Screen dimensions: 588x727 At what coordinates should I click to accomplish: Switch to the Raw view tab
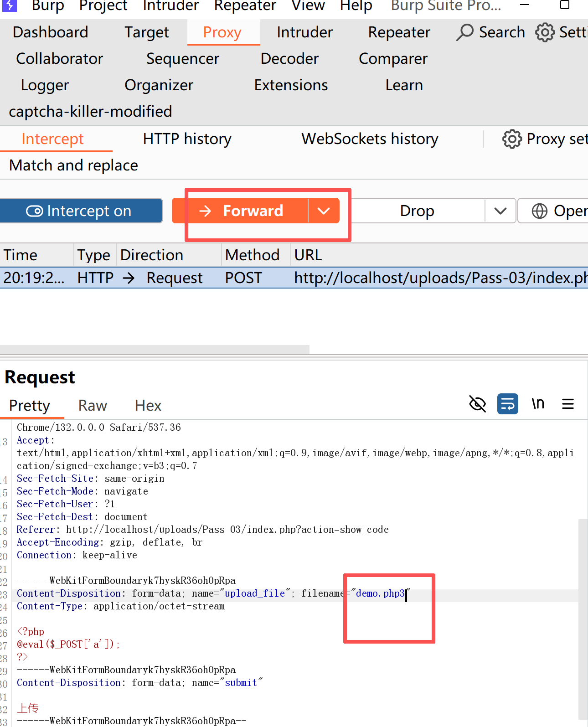(x=93, y=406)
